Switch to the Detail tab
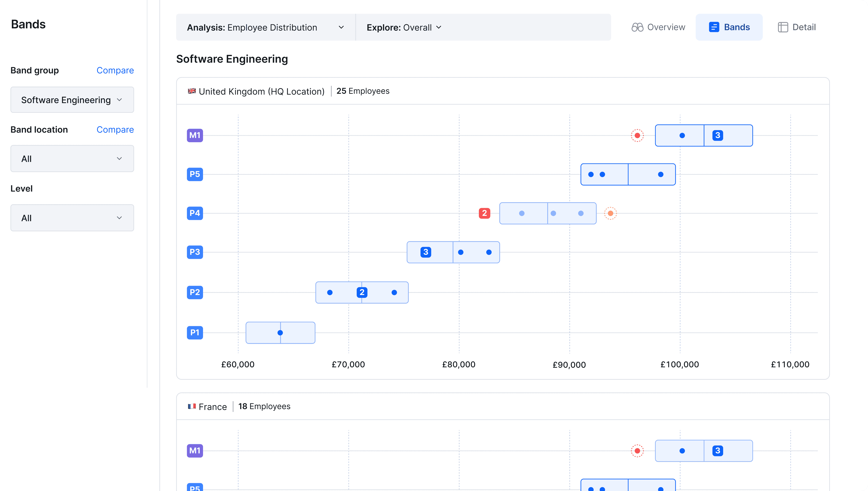 pyautogui.click(x=797, y=27)
